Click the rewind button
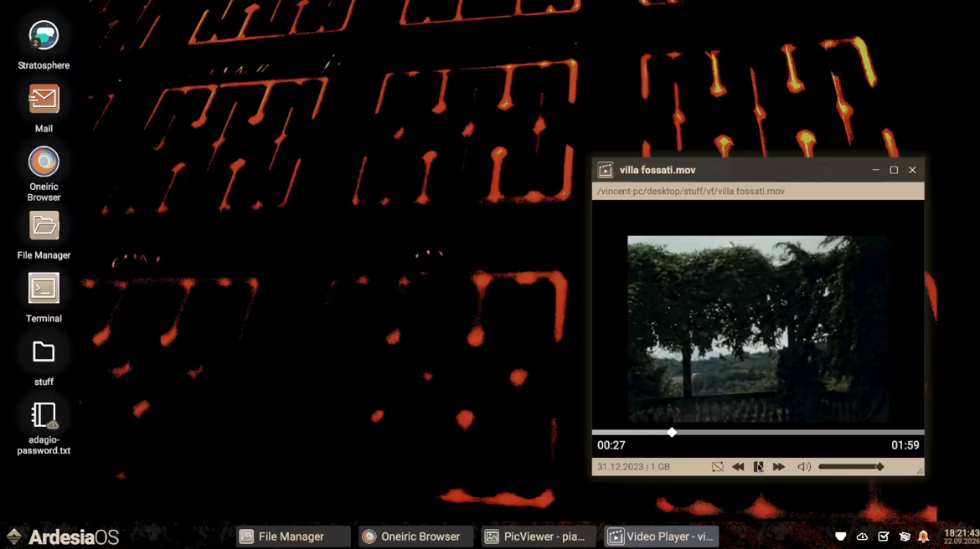Image resolution: width=980 pixels, height=549 pixels. [x=738, y=466]
